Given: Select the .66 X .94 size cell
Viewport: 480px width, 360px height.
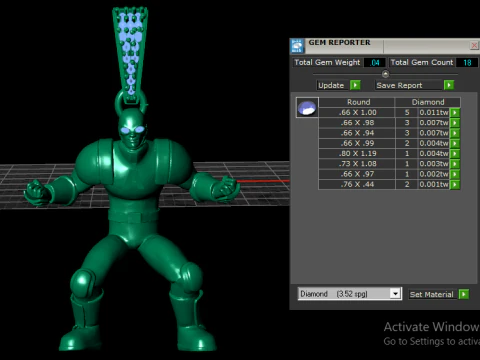Looking at the screenshot, I should tap(357, 133).
